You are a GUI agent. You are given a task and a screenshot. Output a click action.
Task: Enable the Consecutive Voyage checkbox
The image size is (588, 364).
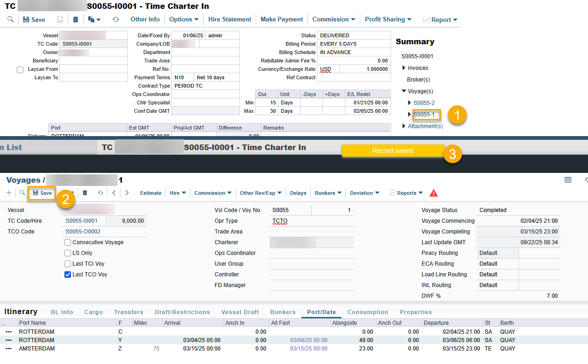coord(68,242)
